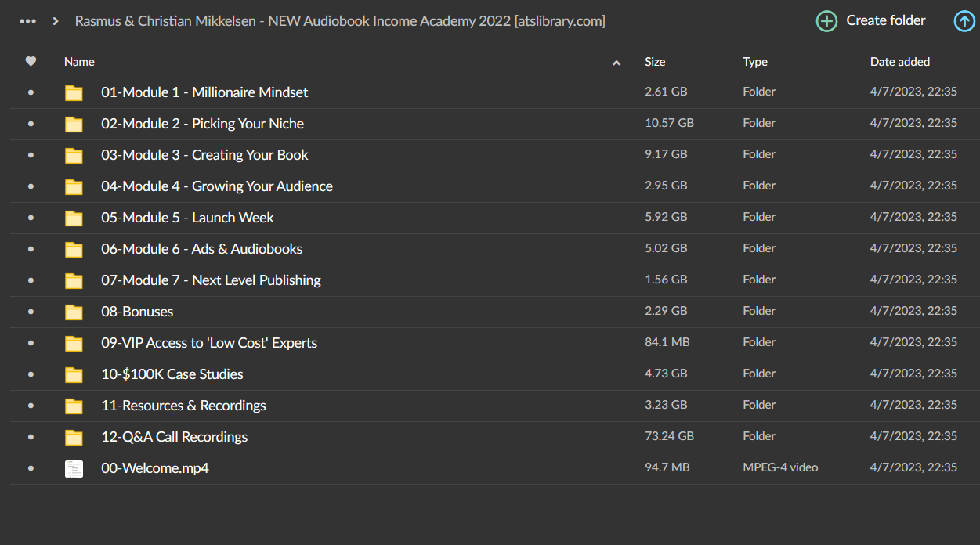Toggle favorite dot for 00-Welcome.mp4 row
This screenshot has height=545, width=980.
tap(31, 468)
